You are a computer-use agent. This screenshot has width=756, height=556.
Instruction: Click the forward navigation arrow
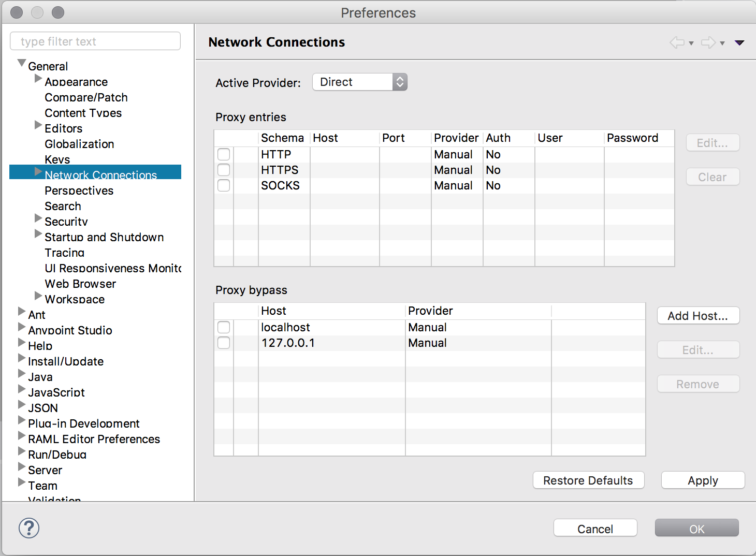pos(708,42)
